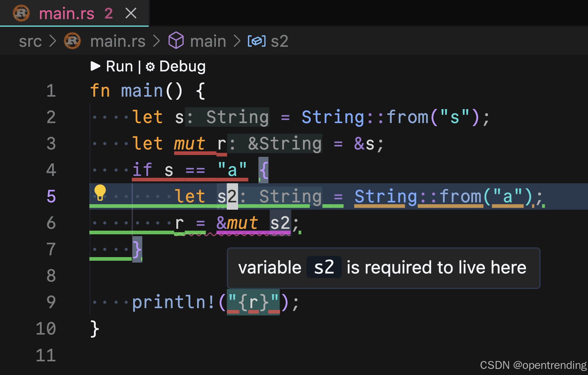Expand the main.rs breadcrumb segment
The height and width of the screenshot is (375, 588).
point(118,41)
